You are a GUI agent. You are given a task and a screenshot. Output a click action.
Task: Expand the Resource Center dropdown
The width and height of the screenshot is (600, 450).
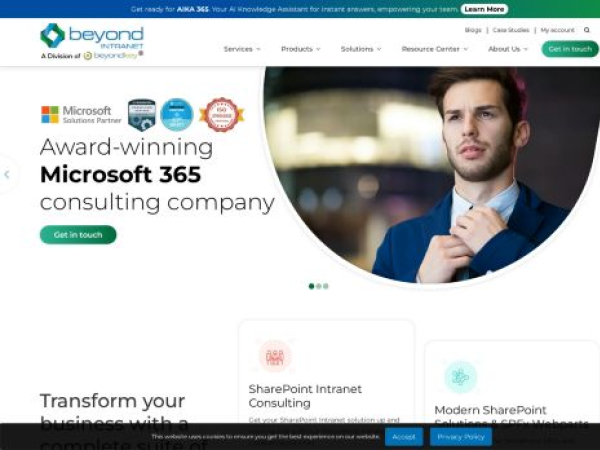[x=435, y=49]
